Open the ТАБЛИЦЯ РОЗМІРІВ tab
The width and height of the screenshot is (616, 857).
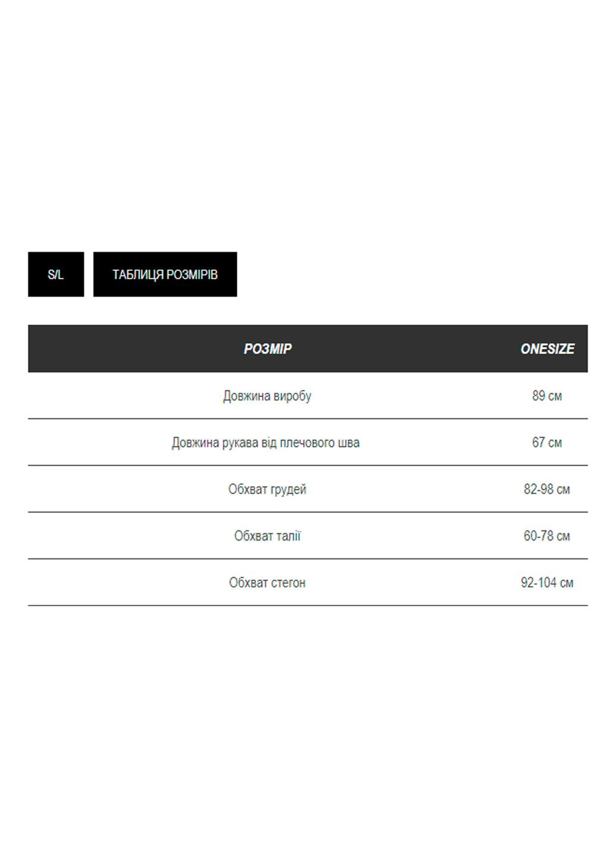[x=165, y=274]
